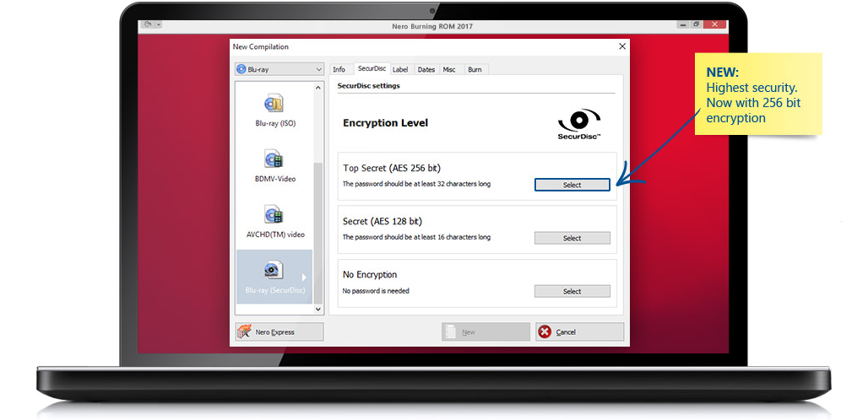The width and height of the screenshot is (868, 420).
Task: Open the Dates tab
Action: pyautogui.click(x=426, y=70)
